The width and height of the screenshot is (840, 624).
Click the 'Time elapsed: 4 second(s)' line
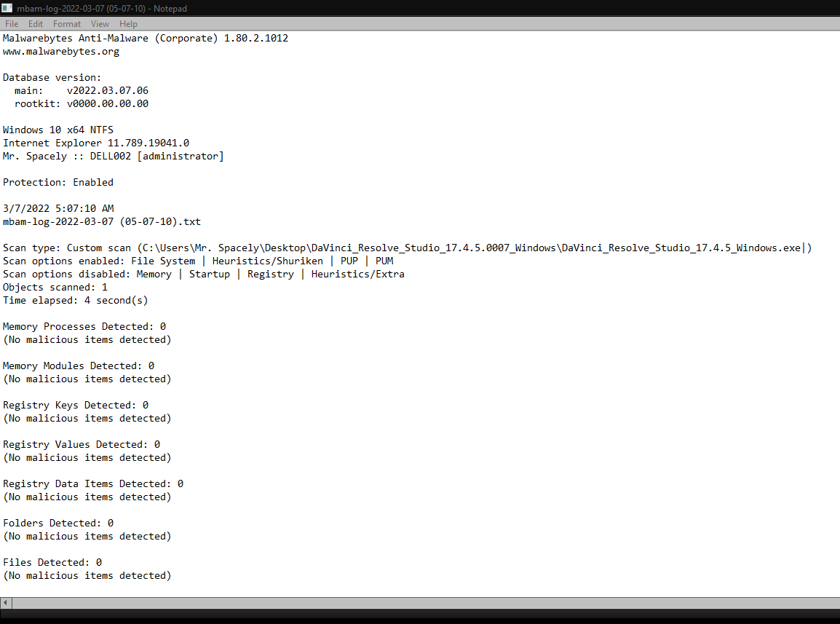(x=76, y=300)
